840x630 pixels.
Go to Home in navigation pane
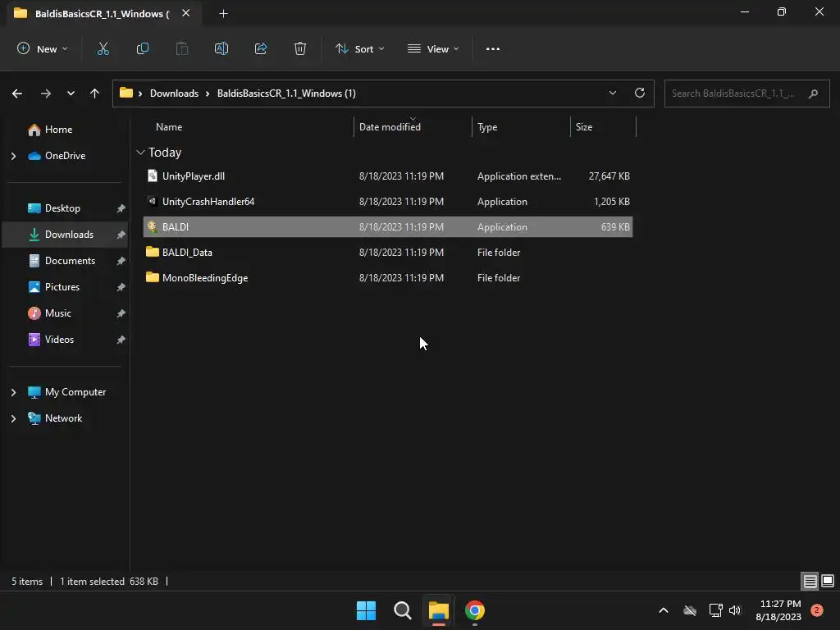[58, 130]
